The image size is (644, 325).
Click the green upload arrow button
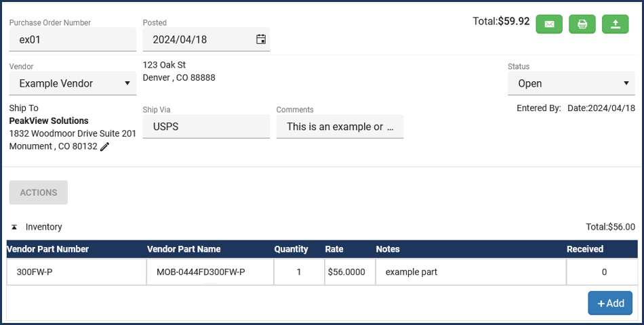tap(616, 24)
